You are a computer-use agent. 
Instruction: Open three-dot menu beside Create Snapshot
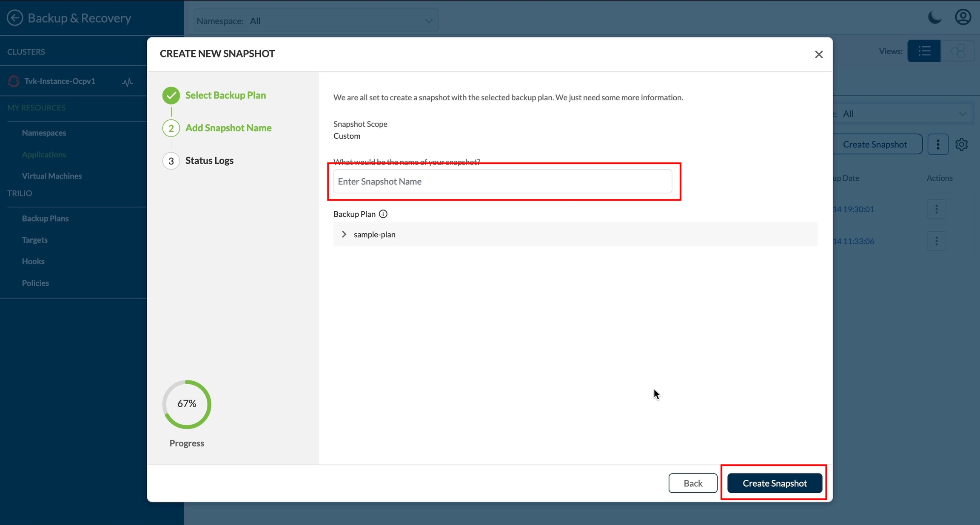(937, 145)
